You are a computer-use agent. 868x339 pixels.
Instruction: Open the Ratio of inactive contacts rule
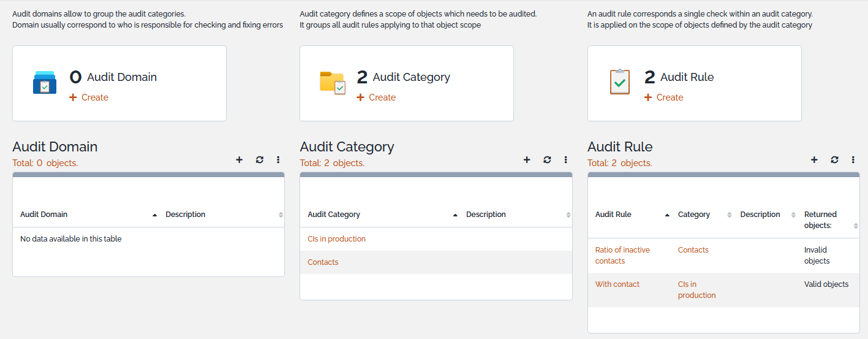coord(622,255)
